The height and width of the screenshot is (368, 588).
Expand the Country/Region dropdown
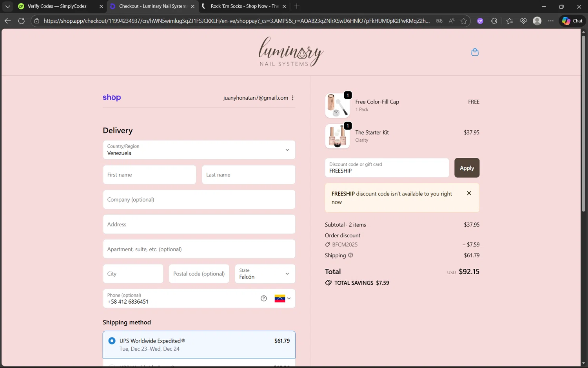199,150
